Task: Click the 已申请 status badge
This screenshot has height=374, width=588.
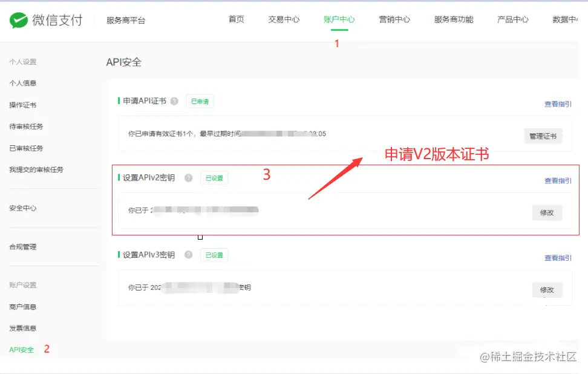Action: click(200, 101)
